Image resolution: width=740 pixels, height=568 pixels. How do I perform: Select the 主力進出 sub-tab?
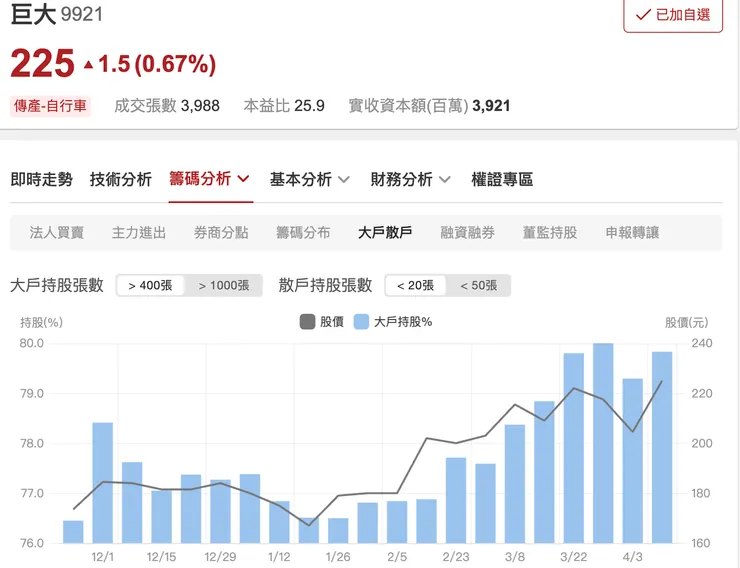139,233
